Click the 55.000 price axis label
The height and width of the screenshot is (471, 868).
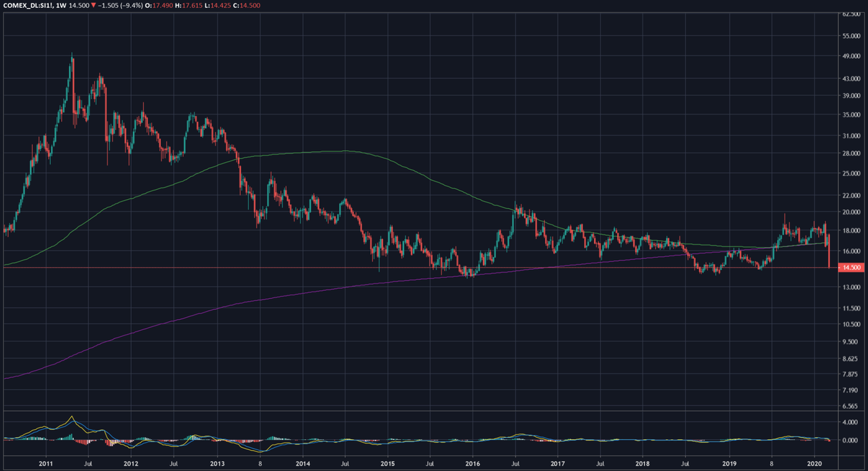click(x=850, y=35)
